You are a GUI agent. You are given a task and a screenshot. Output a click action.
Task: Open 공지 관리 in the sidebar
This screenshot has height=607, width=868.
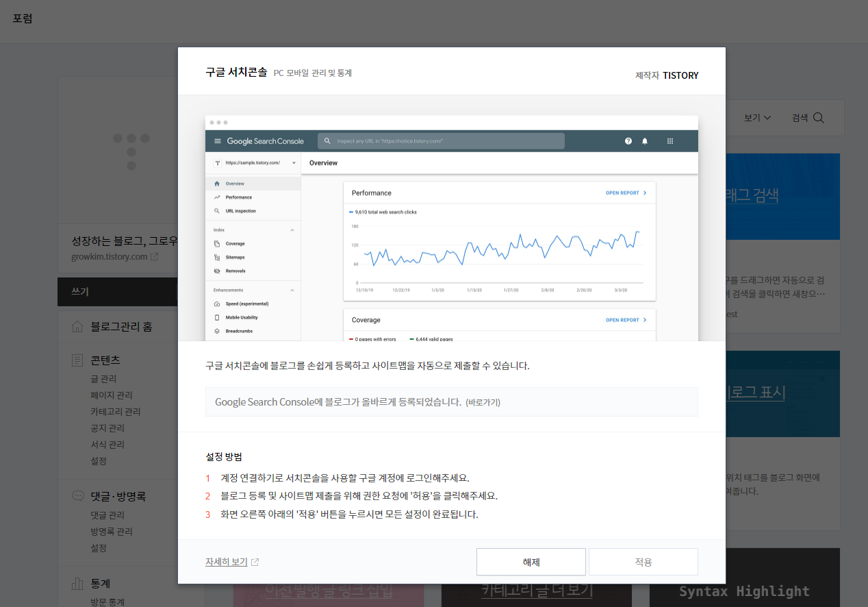(107, 428)
